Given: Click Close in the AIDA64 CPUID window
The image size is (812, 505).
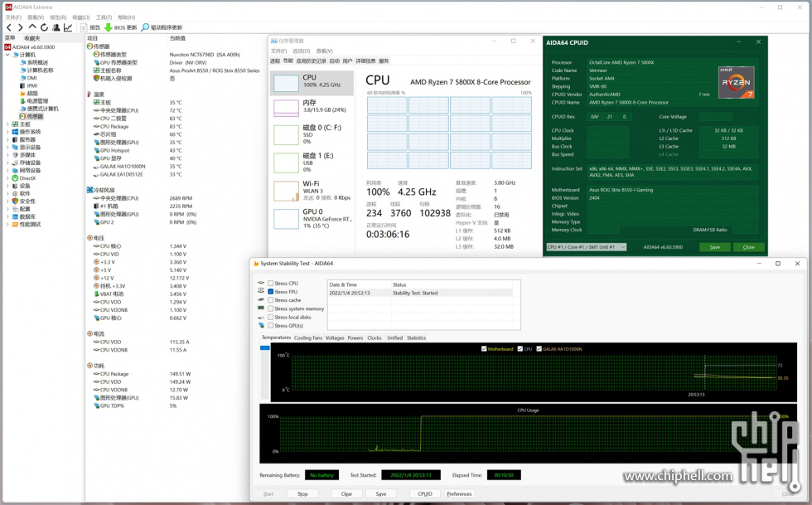Looking at the screenshot, I should tap(749, 247).
